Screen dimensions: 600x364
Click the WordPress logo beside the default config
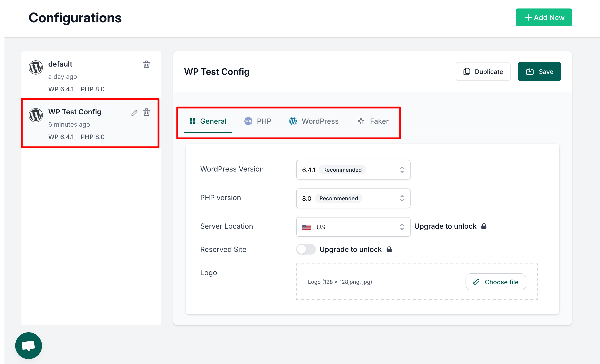36,67
